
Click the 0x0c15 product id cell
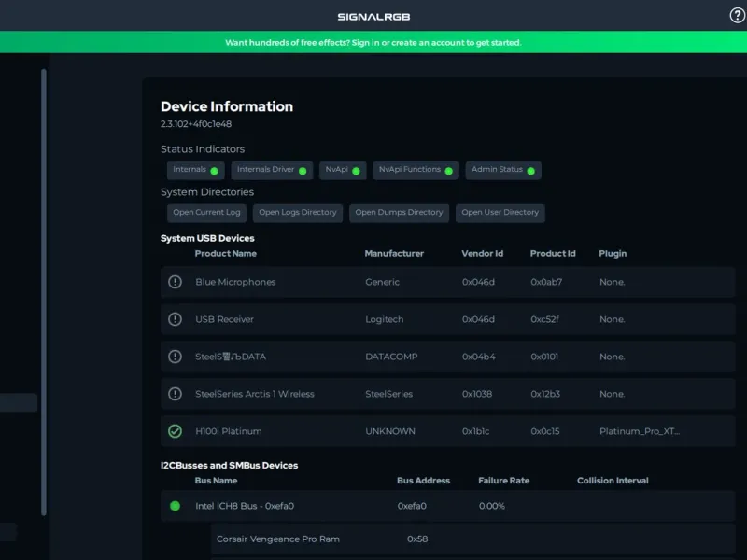545,431
